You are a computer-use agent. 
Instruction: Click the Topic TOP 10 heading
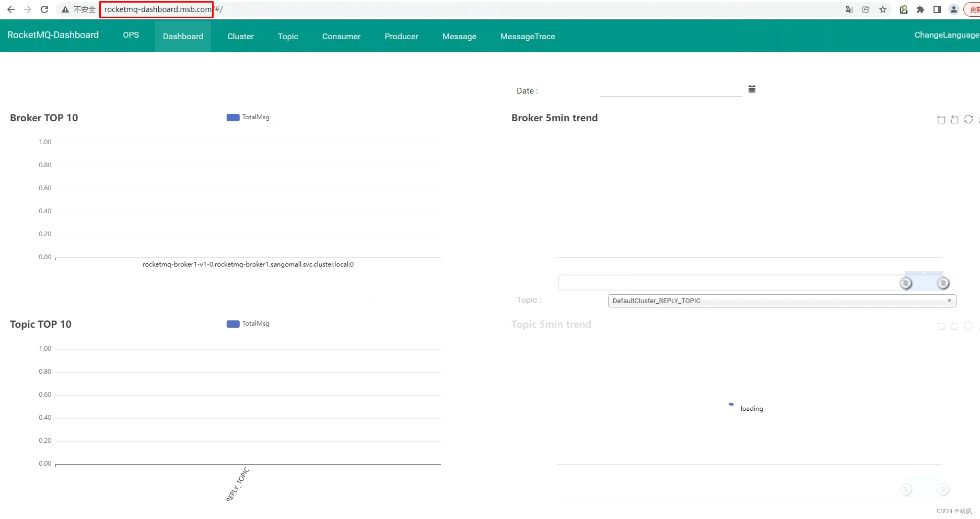[41, 325]
